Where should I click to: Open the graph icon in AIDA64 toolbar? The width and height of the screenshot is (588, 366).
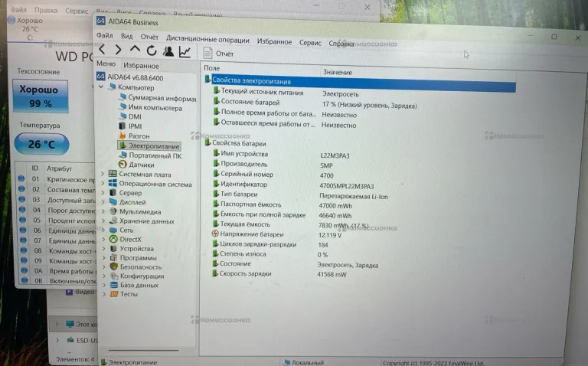tap(185, 52)
